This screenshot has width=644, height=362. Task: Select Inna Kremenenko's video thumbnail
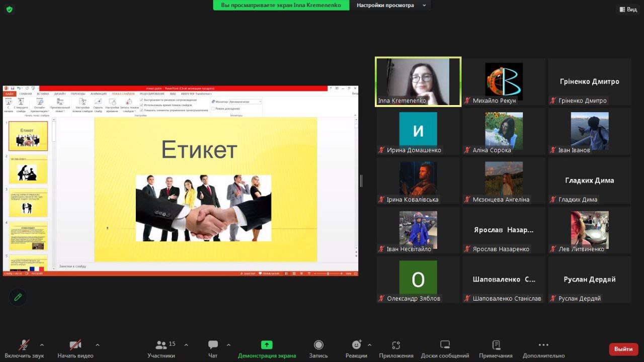418,81
